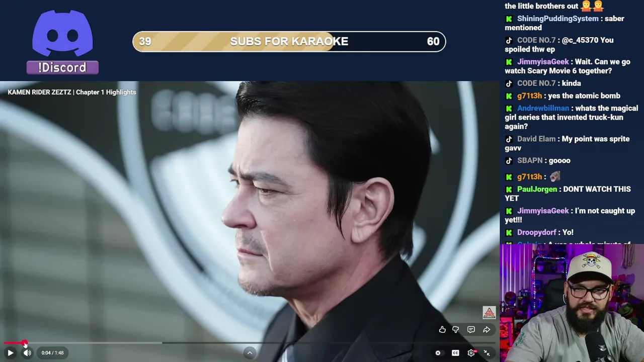Share the video using the arrow icon
The height and width of the screenshot is (362, 644).
487,330
